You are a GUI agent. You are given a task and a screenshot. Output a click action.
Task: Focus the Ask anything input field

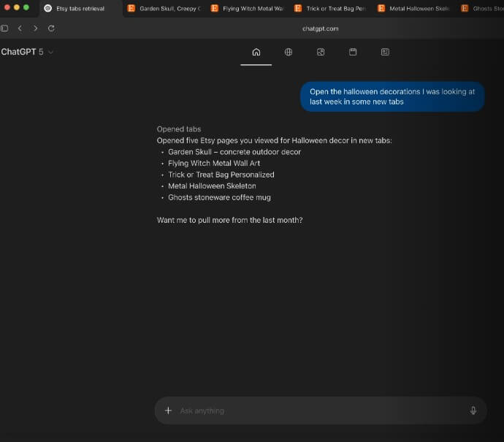(321, 411)
